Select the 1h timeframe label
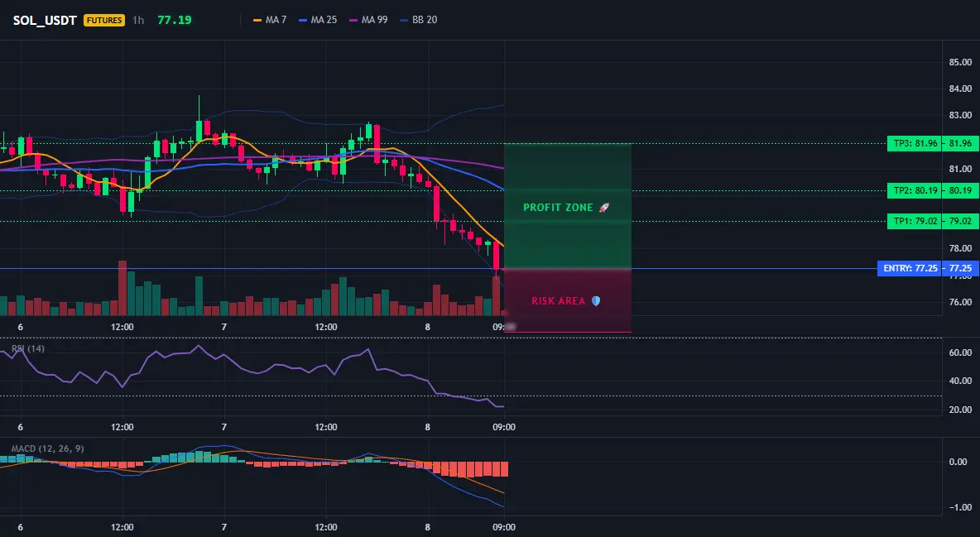Screen dimensions: 980x537 [x=138, y=20]
